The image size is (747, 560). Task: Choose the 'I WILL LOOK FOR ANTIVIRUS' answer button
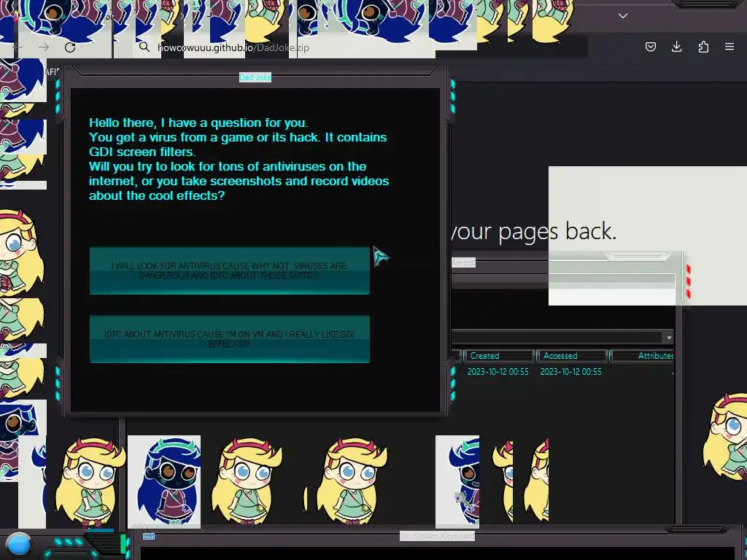pyautogui.click(x=230, y=271)
